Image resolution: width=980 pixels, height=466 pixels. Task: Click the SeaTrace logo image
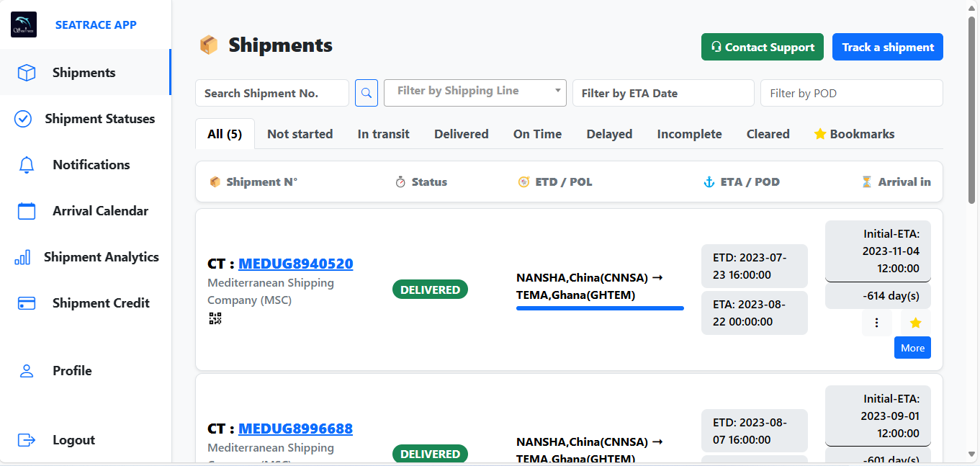tap(23, 24)
